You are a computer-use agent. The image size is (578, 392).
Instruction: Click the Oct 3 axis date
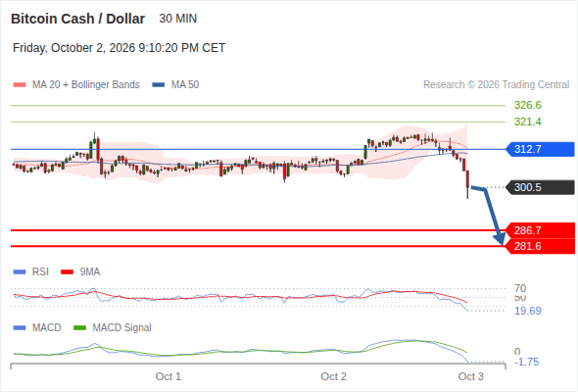(x=471, y=376)
